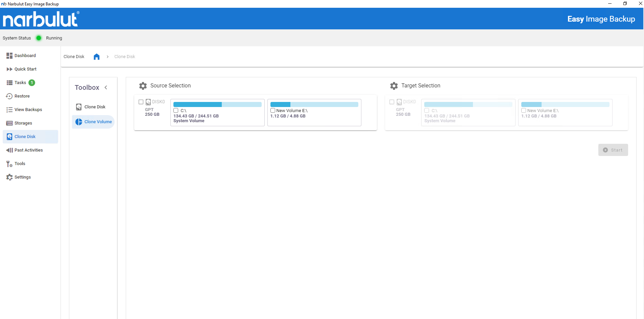Click the Past Activities rewind icon
The height and width of the screenshot is (319, 644).
click(9, 150)
